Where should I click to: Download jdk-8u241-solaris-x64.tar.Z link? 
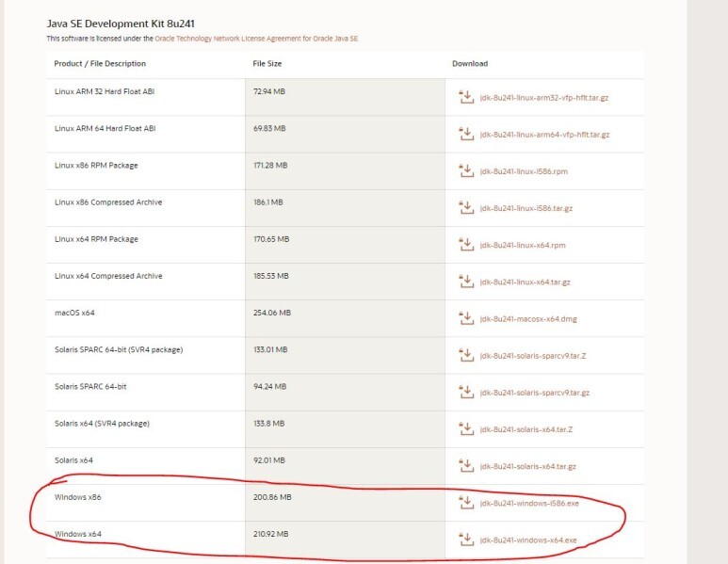tap(526, 429)
